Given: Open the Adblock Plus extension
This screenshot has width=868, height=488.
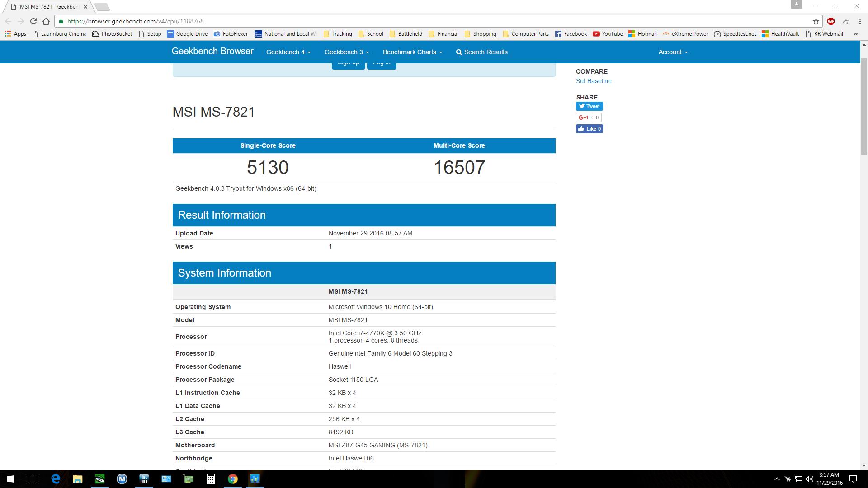Looking at the screenshot, I should point(831,21).
